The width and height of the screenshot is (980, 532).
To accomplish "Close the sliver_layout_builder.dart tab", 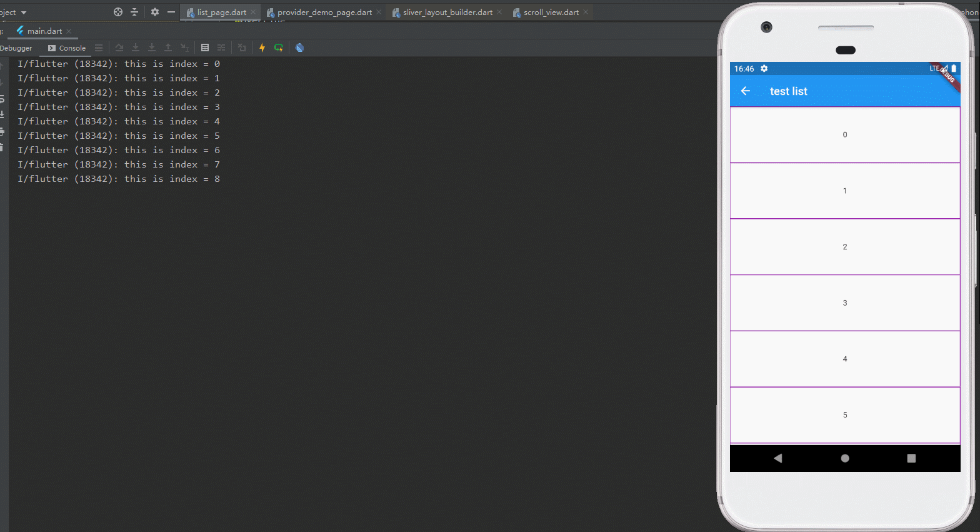I will 499,13.
